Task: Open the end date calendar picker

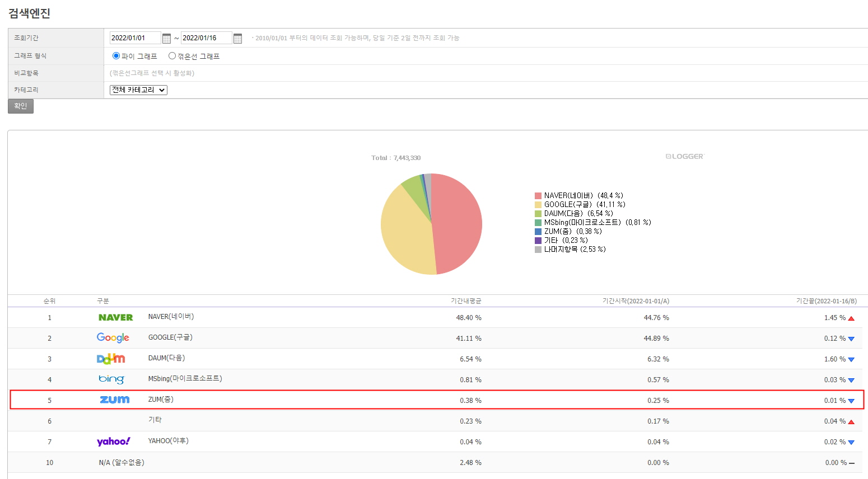Action: pyautogui.click(x=237, y=39)
